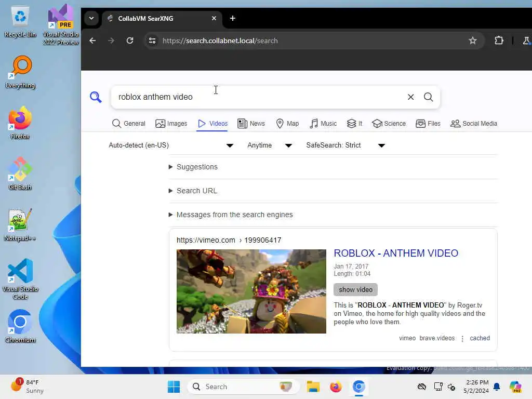
Task: Expand Messages from the search engines
Action: click(x=231, y=215)
